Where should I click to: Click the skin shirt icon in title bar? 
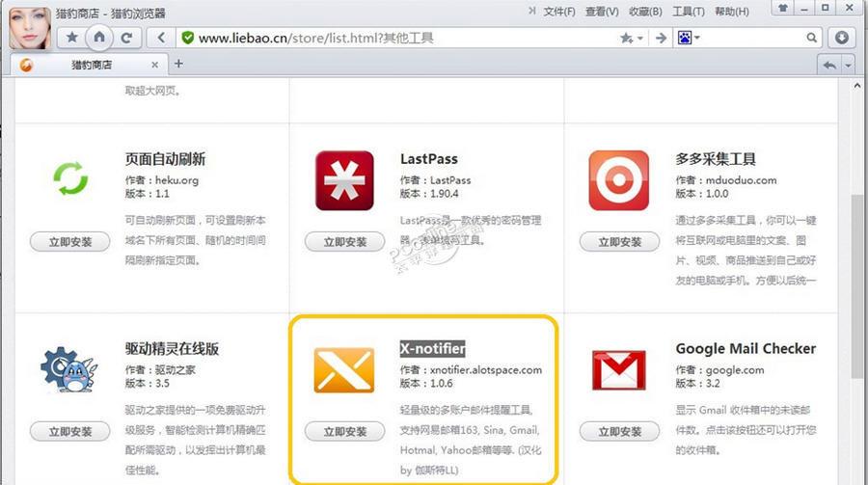(x=783, y=8)
